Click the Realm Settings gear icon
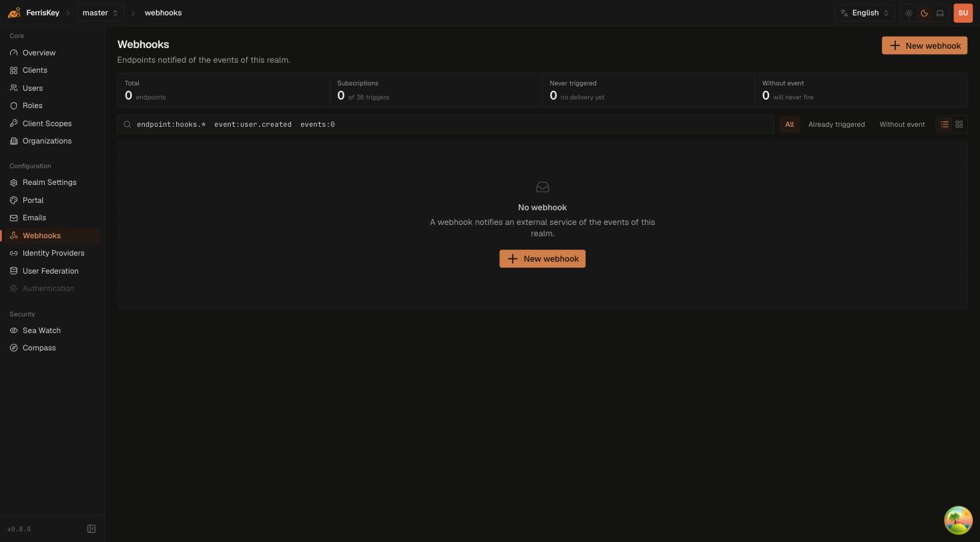 coord(13,182)
